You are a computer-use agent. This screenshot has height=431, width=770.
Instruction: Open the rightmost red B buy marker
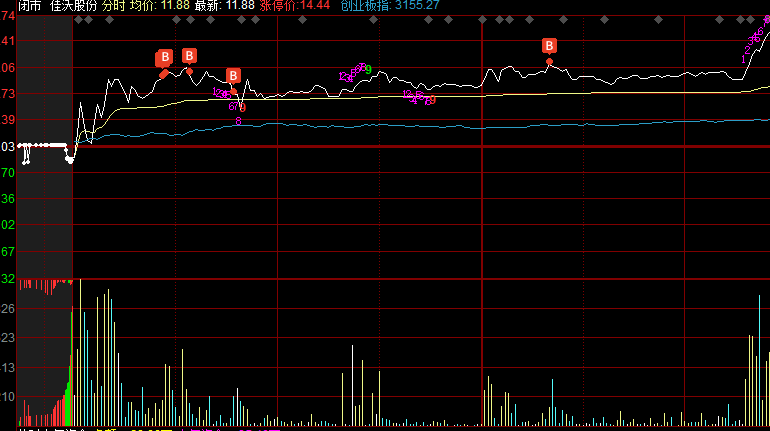549,46
